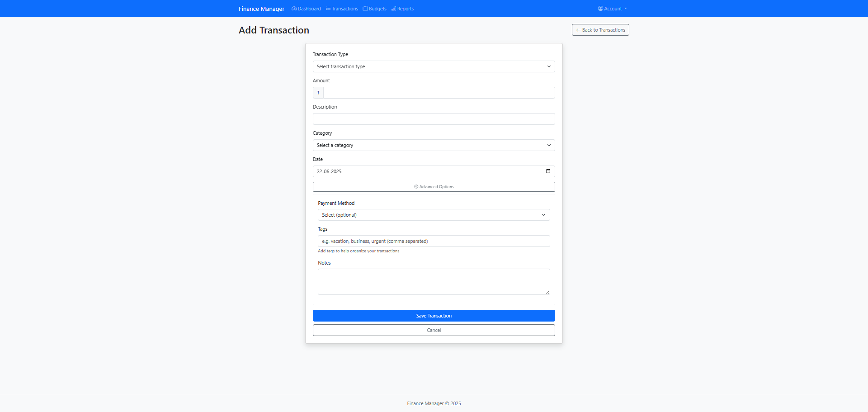Open the Payment Method dropdown
Screen dimensions: 868x412
coord(434,215)
